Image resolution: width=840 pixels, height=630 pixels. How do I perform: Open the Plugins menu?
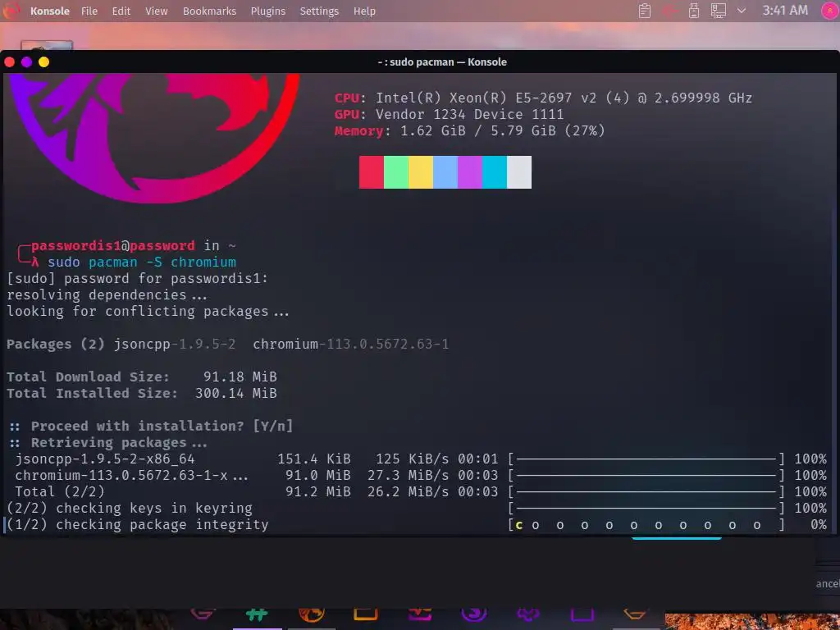[268, 11]
